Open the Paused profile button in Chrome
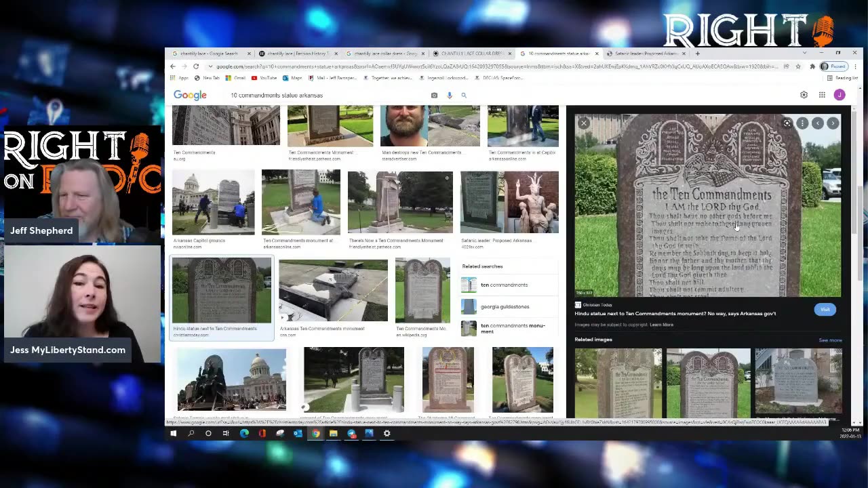The height and width of the screenshot is (488, 868). point(833,66)
